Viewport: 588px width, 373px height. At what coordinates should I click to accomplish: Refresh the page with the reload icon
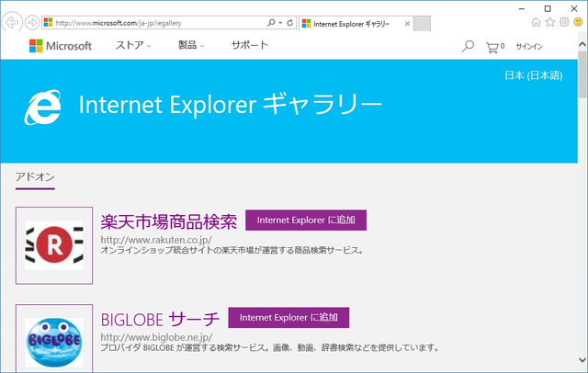point(290,22)
